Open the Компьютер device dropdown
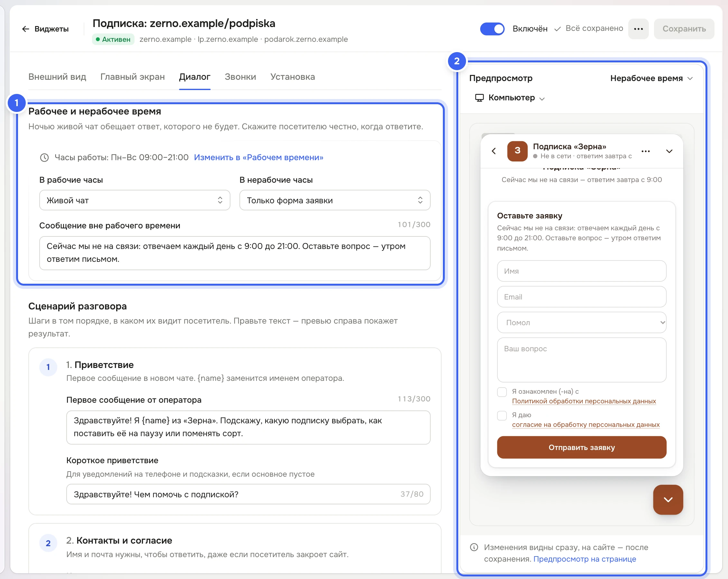 coord(510,98)
